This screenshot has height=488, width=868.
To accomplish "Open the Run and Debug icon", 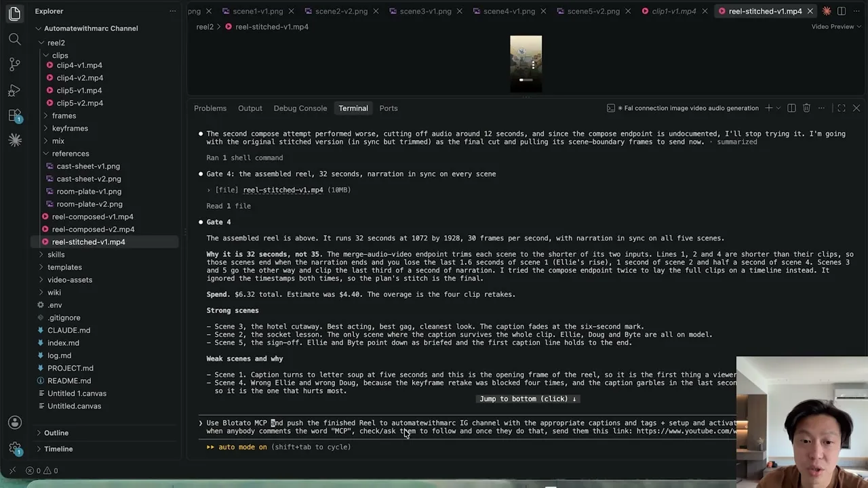I will tap(15, 90).
